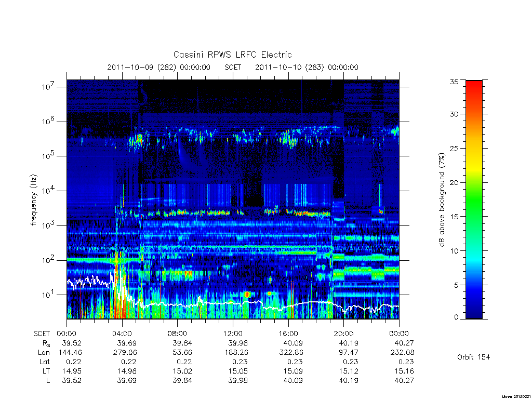Click the green band of the color scale
The height and width of the screenshot is (399, 532).
point(474,200)
